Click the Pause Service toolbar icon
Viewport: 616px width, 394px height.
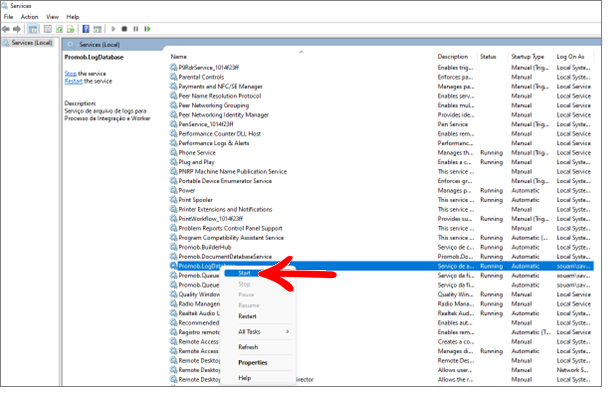point(136,29)
